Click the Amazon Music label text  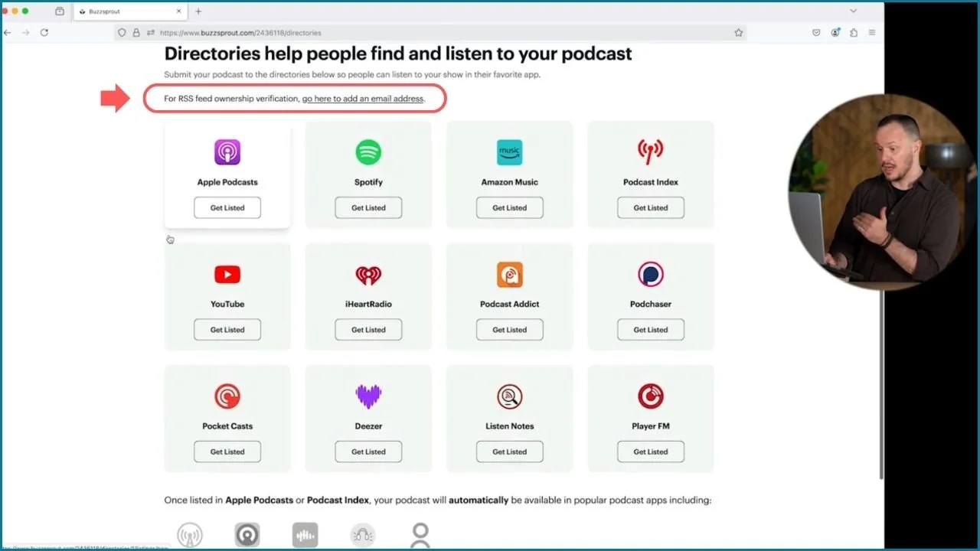click(509, 182)
